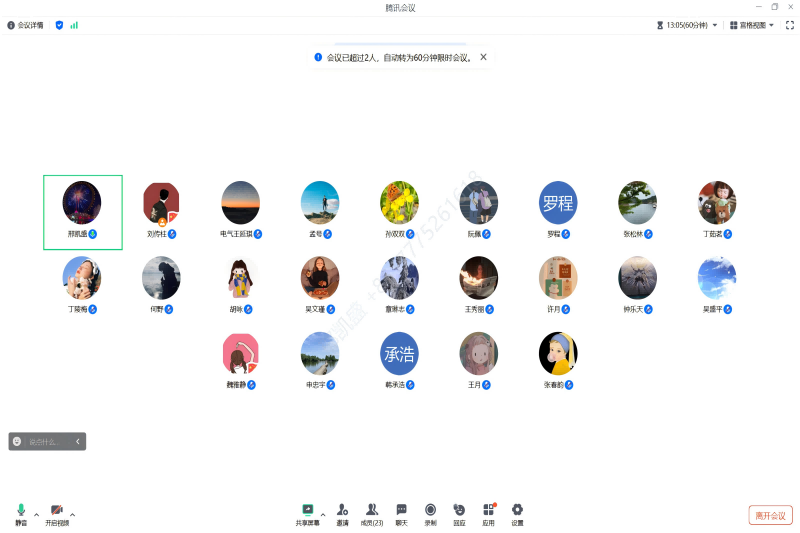Click the blue security shield icon
Viewport: 800px width, 533px height.
pos(60,25)
